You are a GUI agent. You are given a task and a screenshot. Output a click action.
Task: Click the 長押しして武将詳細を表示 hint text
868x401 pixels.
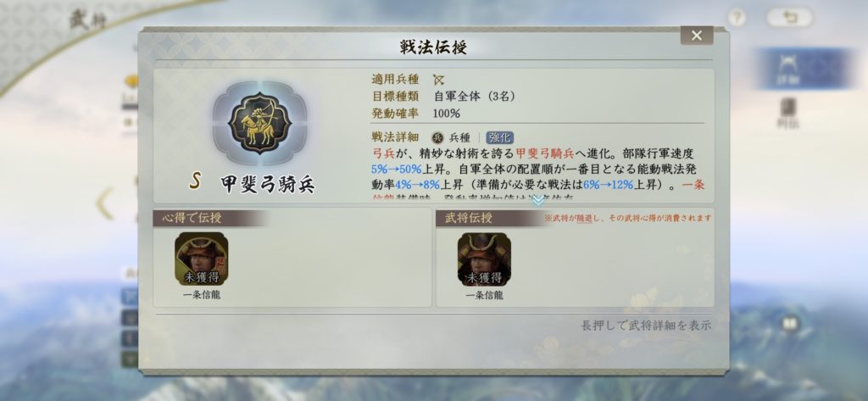[x=646, y=326]
